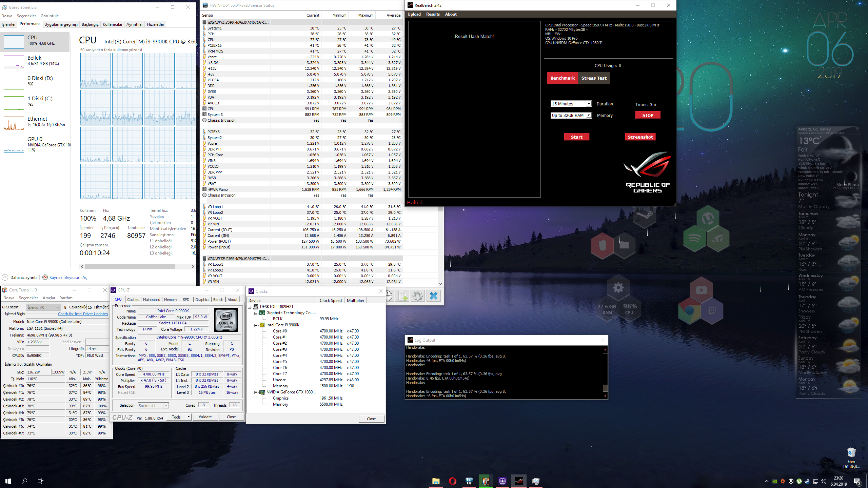This screenshot has width=868, height=488.
Task: Open the YouTube hexagon desktop shortcut
Action: (701, 290)
